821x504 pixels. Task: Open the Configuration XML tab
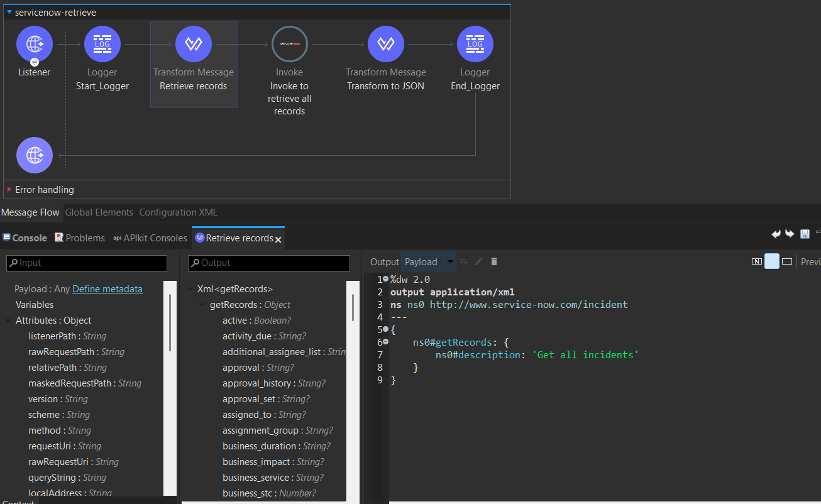coord(178,212)
